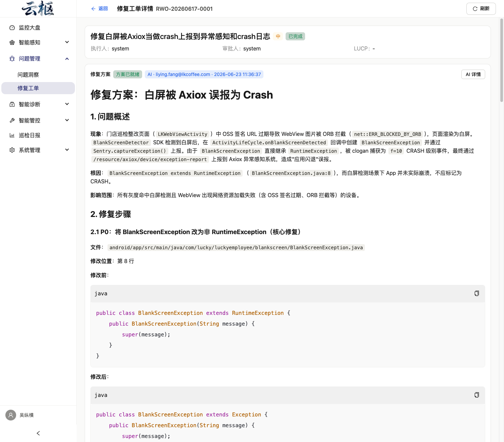
Task: Click the work order title text
Action: [180, 36]
